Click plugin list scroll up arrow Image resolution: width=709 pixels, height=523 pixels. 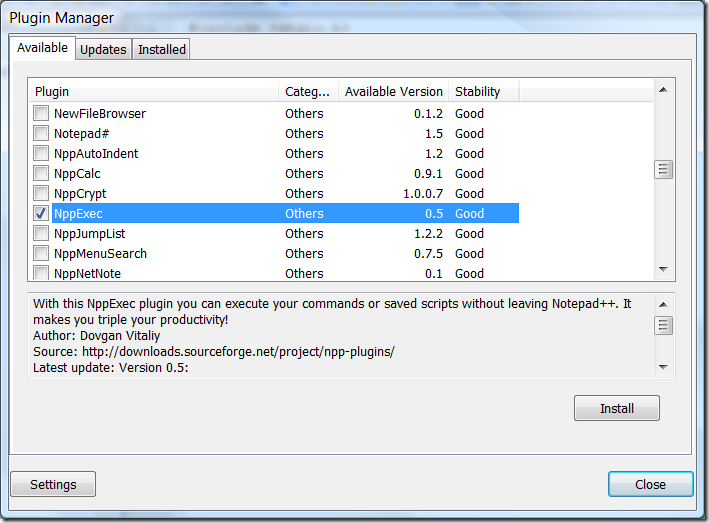(x=663, y=90)
